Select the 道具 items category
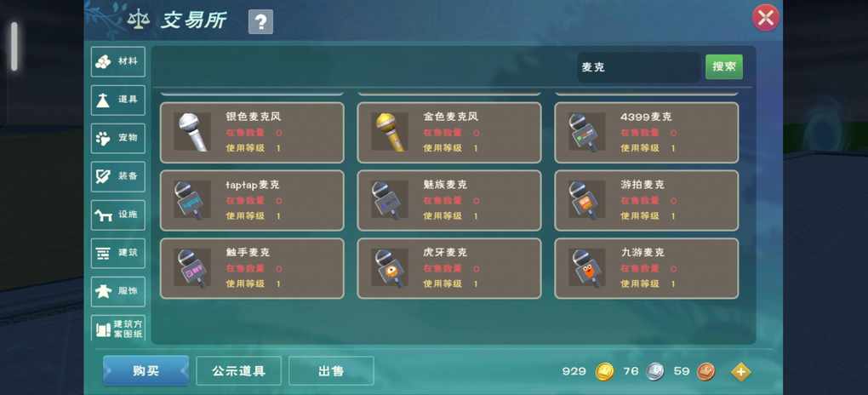868x395 pixels. point(118,100)
